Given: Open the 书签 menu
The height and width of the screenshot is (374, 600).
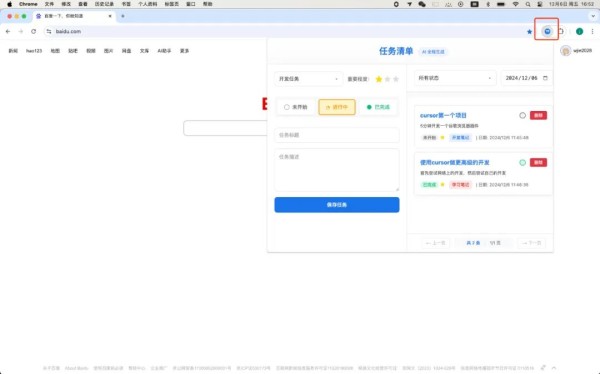Looking at the screenshot, I should 126,4.
